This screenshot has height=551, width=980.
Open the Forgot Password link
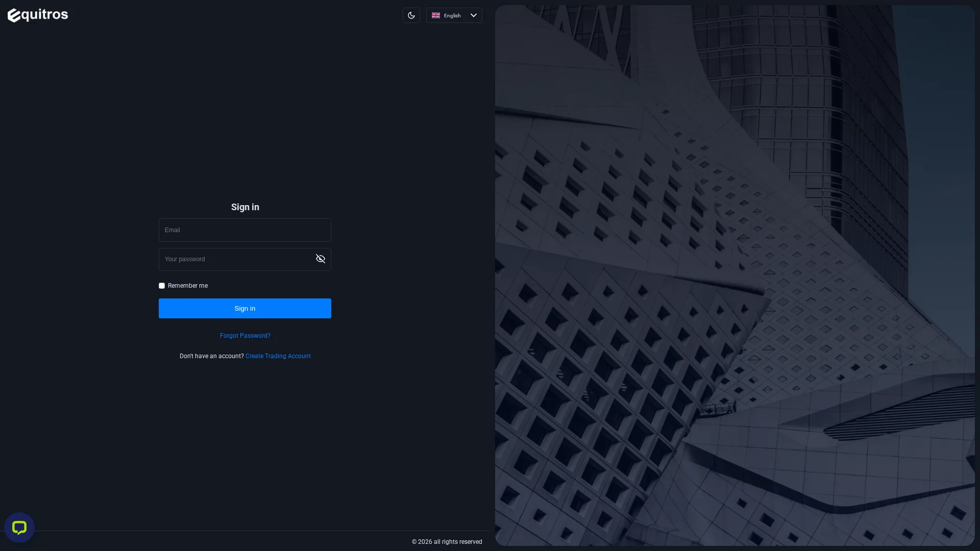[245, 336]
